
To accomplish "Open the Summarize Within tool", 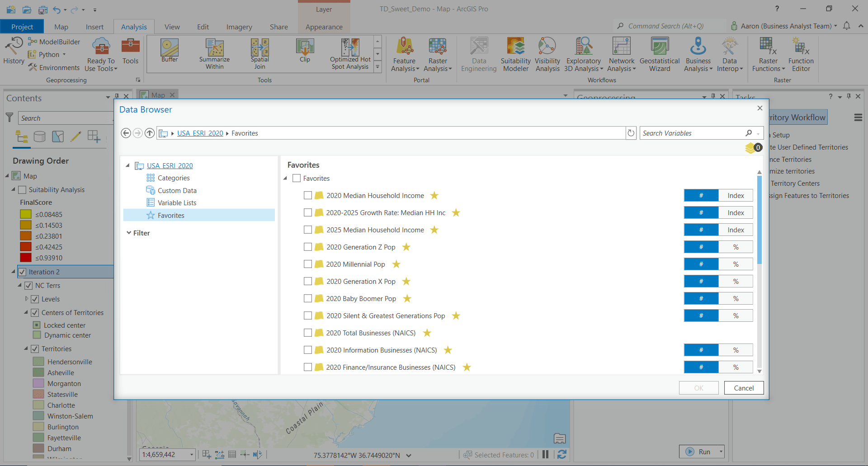I will pos(214,54).
